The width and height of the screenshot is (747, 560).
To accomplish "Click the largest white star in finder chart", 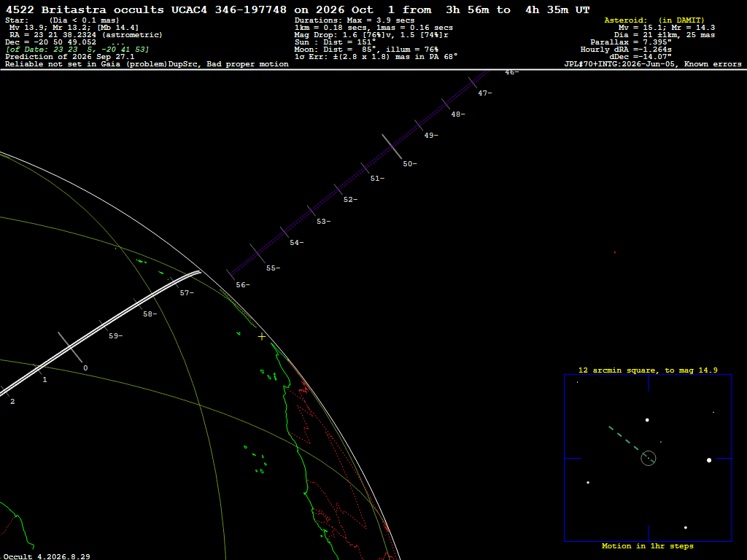I will [709, 460].
